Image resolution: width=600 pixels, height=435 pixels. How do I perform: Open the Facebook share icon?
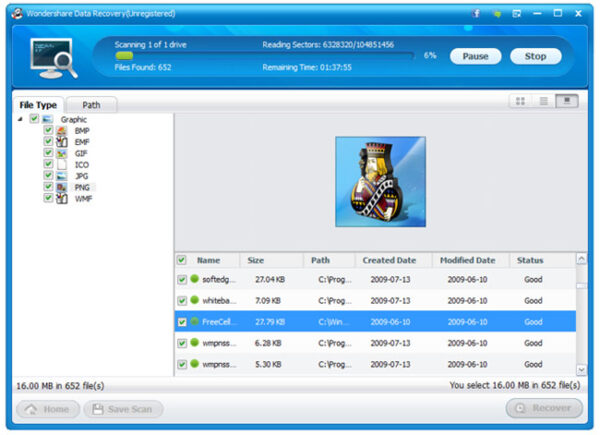474,14
